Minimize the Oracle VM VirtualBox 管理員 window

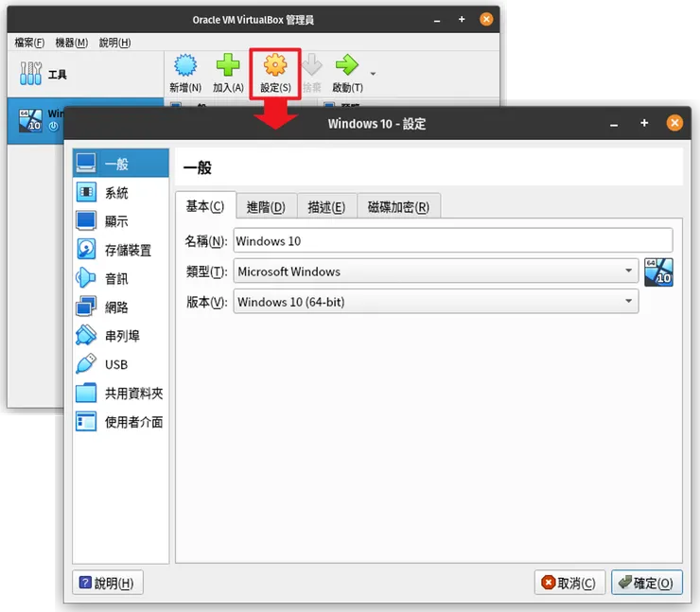pos(437,20)
